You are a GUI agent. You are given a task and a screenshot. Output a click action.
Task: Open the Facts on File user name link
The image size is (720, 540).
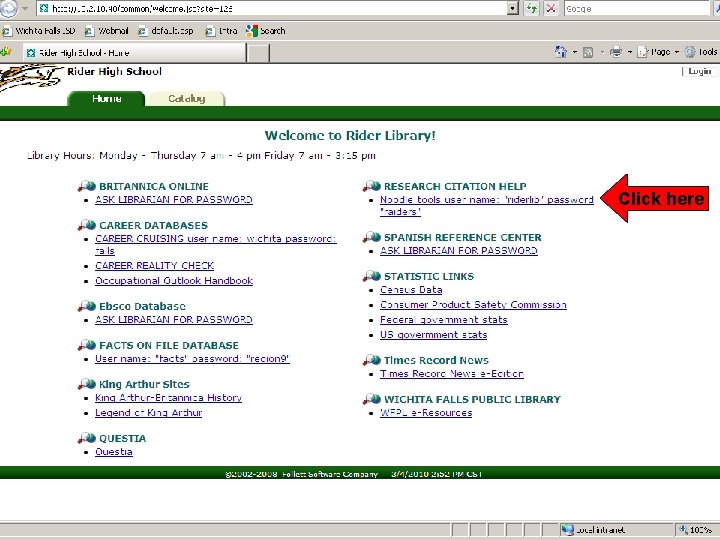click(192, 359)
